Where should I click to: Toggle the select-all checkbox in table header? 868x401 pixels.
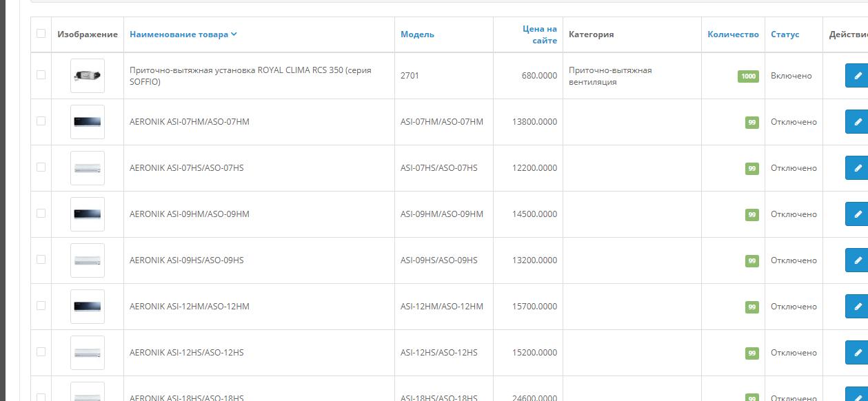click(x=41, y=33)
